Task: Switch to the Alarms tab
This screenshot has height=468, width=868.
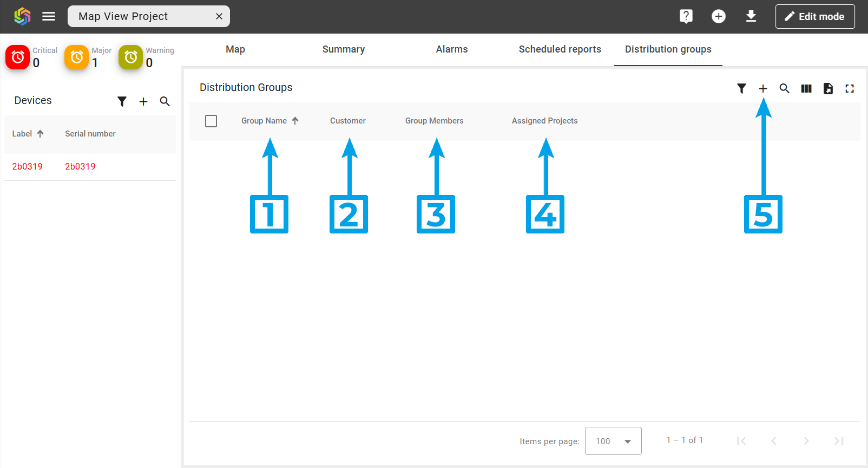Action: (451, 49)
